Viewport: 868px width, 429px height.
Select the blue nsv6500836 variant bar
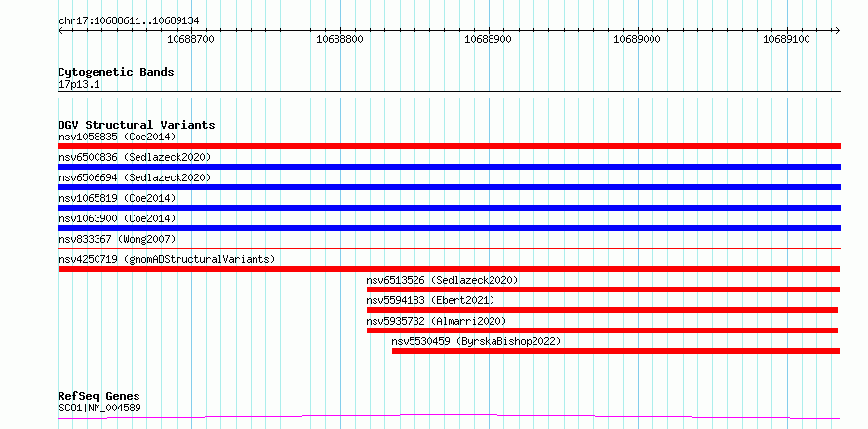[450, 167]
